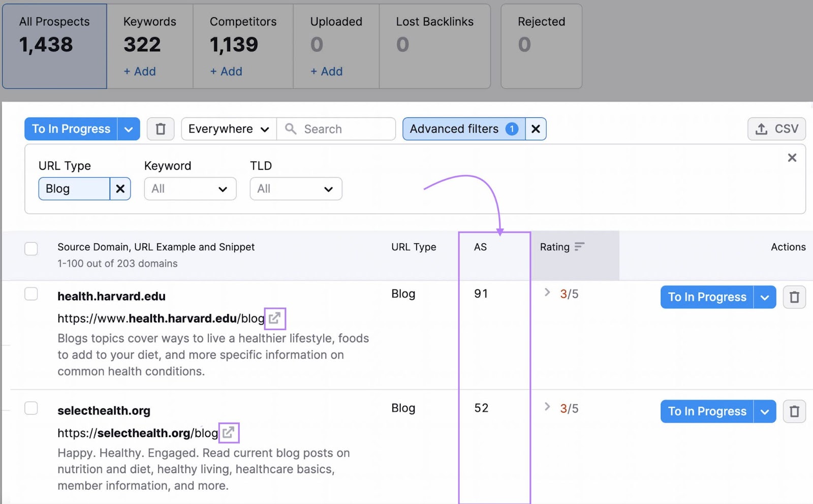The image size is (813, 504).
Task: Open the Everywhere dropdown
Action: tap(228, 129)
